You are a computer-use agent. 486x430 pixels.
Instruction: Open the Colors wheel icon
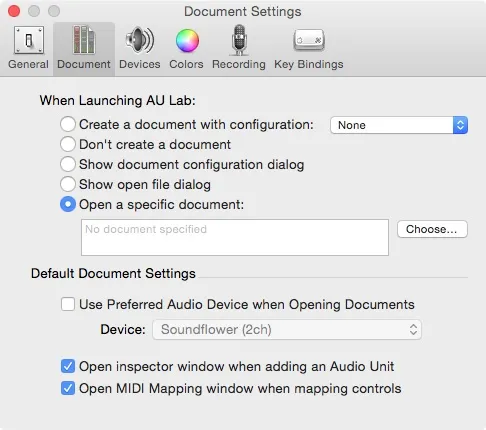[x=187, y=41]
